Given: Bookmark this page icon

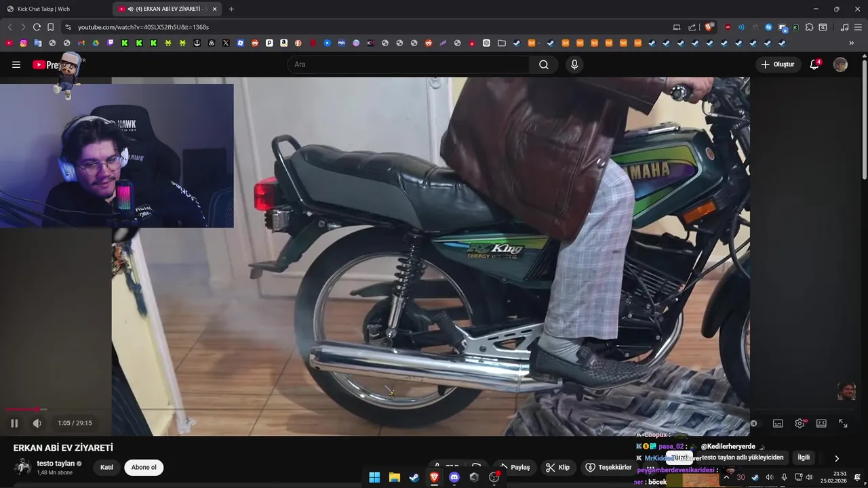Looking at the screenshot, I should (x=50, y=27).
